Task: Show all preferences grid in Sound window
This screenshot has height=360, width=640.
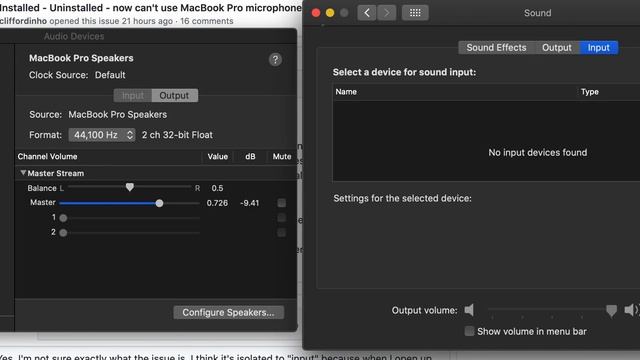Action: pos(415,13)
